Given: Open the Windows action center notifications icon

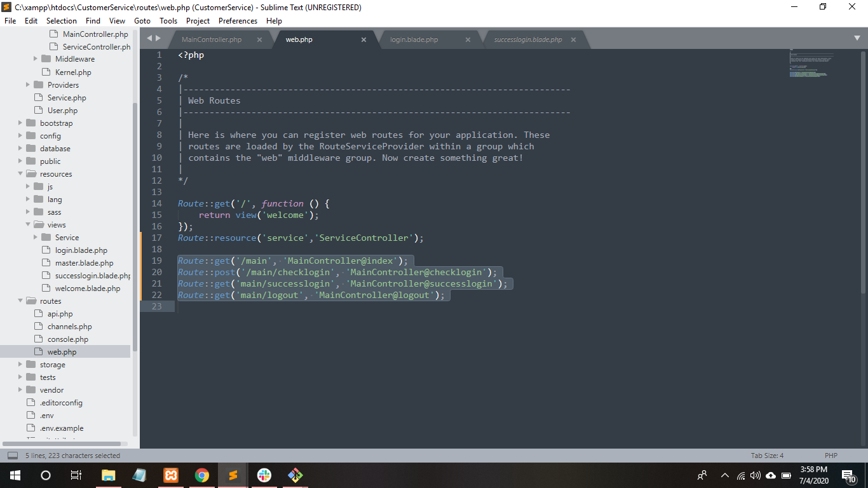Looking at the screenshot, I should pyautogui.click(x=848, y=475).
